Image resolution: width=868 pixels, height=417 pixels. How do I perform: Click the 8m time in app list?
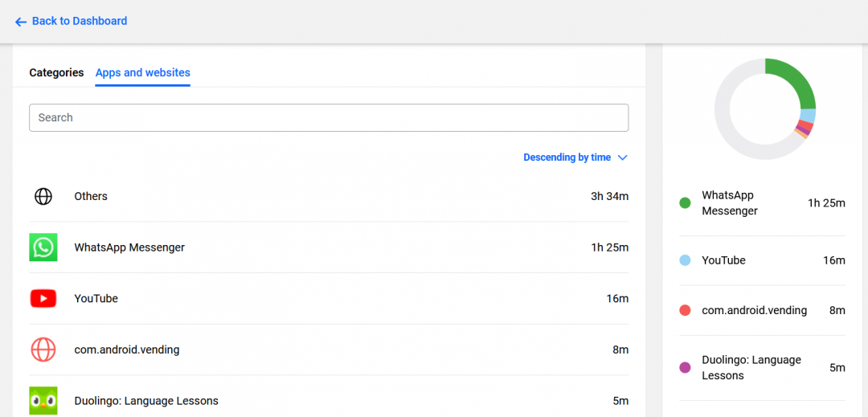(x=620, y=350)
